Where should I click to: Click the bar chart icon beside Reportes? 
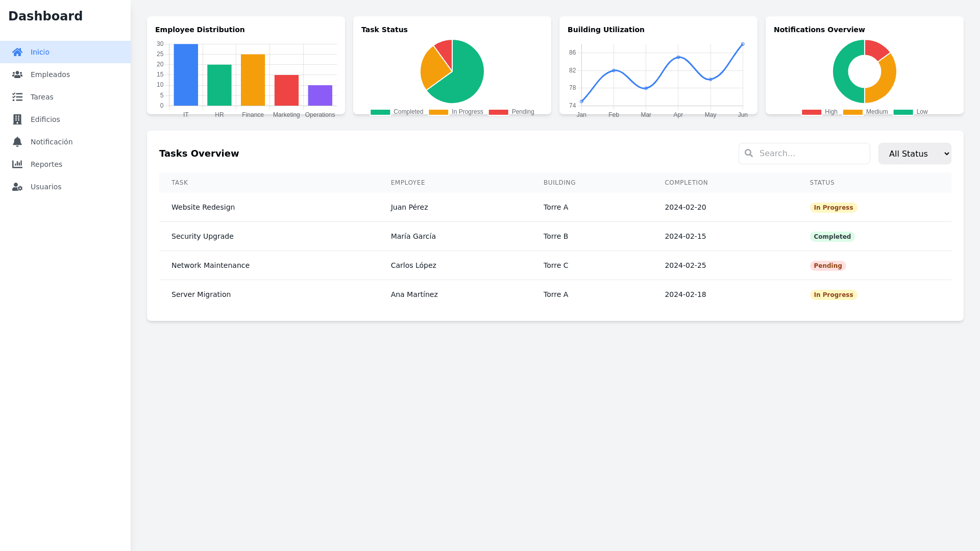click(x=17, y=164)
